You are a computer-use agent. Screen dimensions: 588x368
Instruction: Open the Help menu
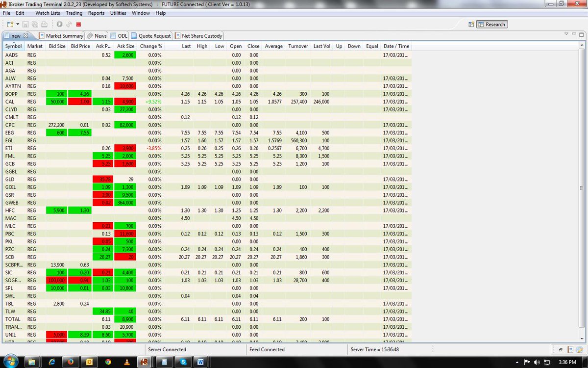(161, 13)
